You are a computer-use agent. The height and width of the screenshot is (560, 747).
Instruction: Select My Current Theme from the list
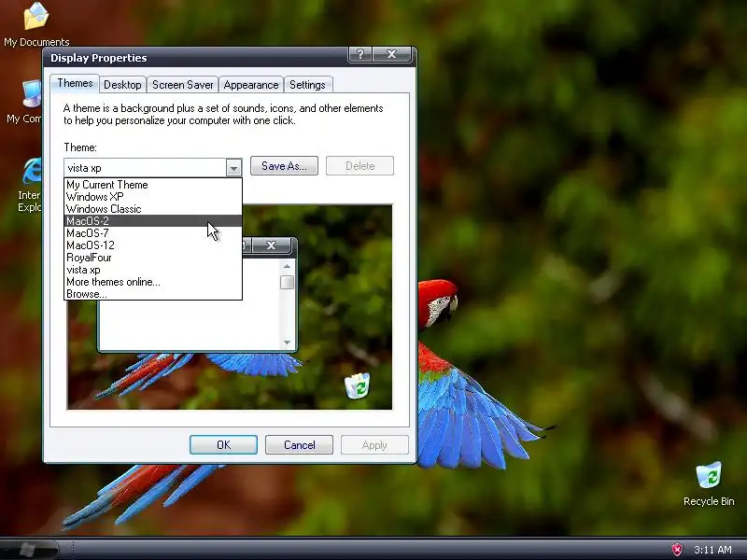(x=153, y=184)
